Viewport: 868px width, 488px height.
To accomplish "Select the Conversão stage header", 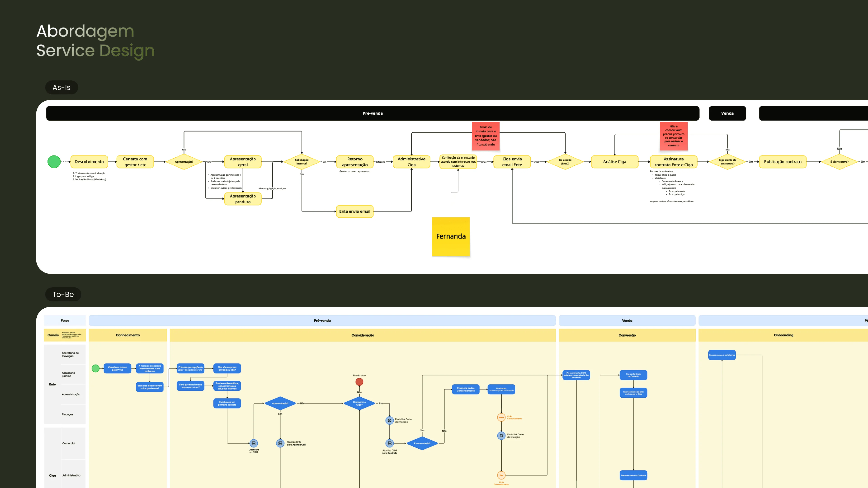I will (x=627, y=335).
